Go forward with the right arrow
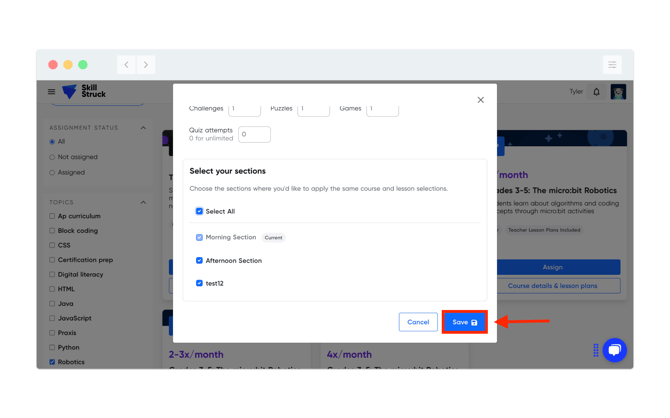This screenshot has width=670, height=418. click(146, 65)
